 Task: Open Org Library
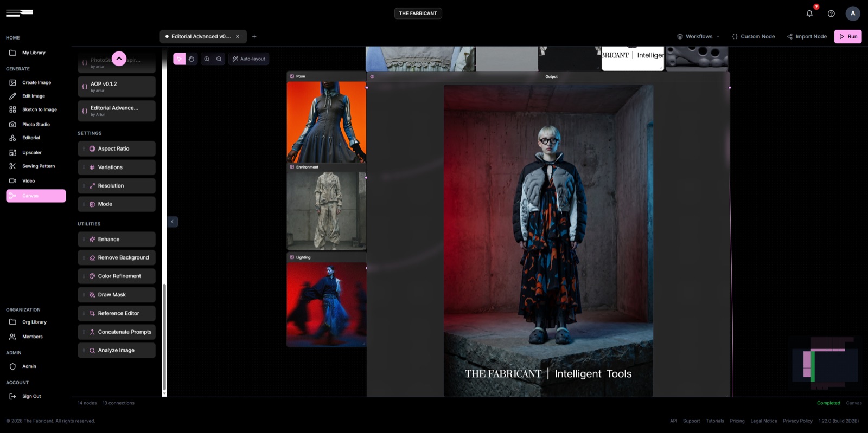tap(34, 322)
